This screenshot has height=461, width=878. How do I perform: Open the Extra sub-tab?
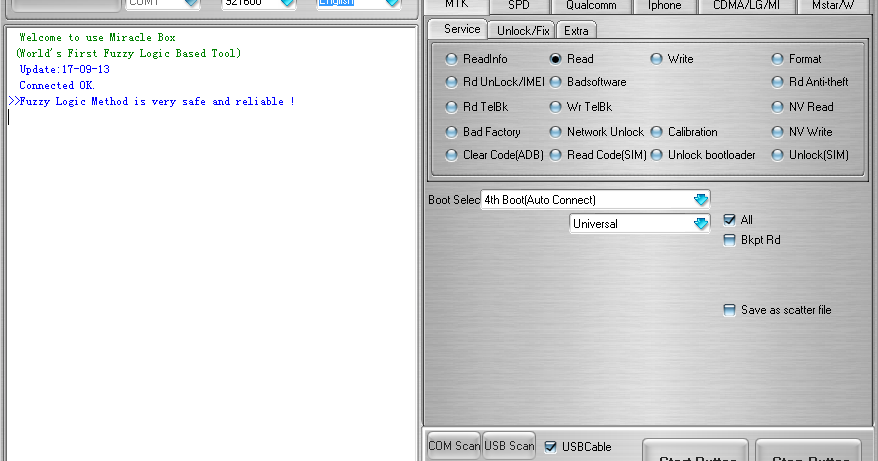click(576, 30)
